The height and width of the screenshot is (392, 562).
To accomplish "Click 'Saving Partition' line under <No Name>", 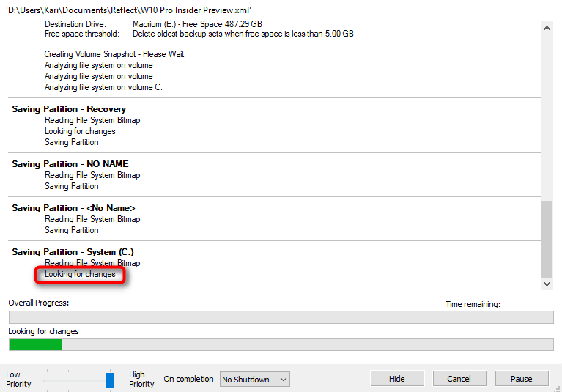I will click(72, 230).
